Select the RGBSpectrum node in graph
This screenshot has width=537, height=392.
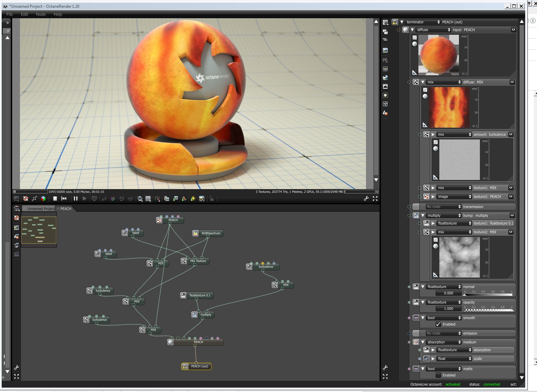(x=208, y=233)
